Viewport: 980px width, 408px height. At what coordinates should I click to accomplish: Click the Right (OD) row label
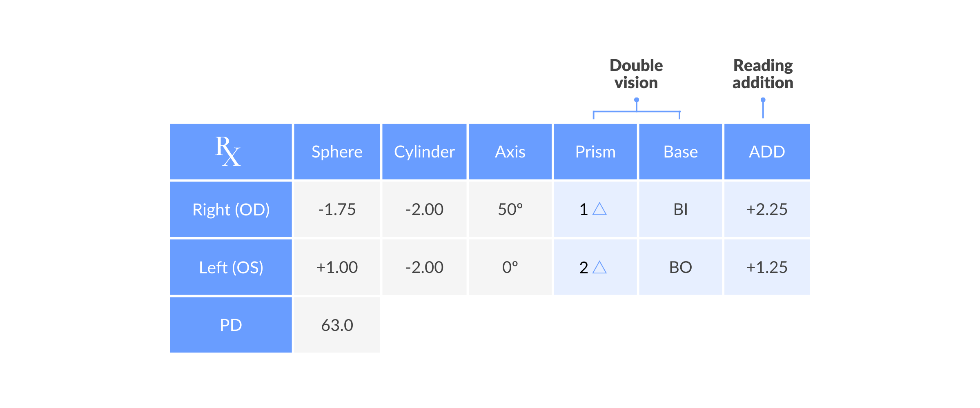click(x=231, y=210)
